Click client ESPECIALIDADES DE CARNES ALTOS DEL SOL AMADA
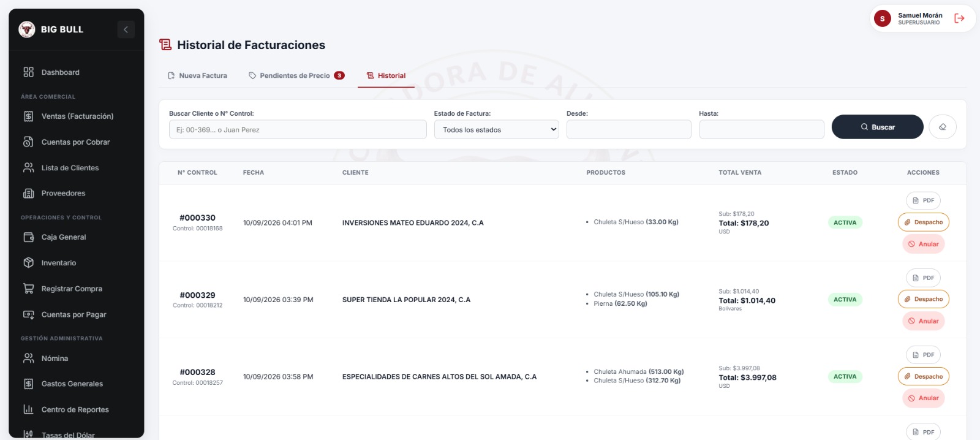The height and width of the screenshot is (440, 980). pos(439,377)
